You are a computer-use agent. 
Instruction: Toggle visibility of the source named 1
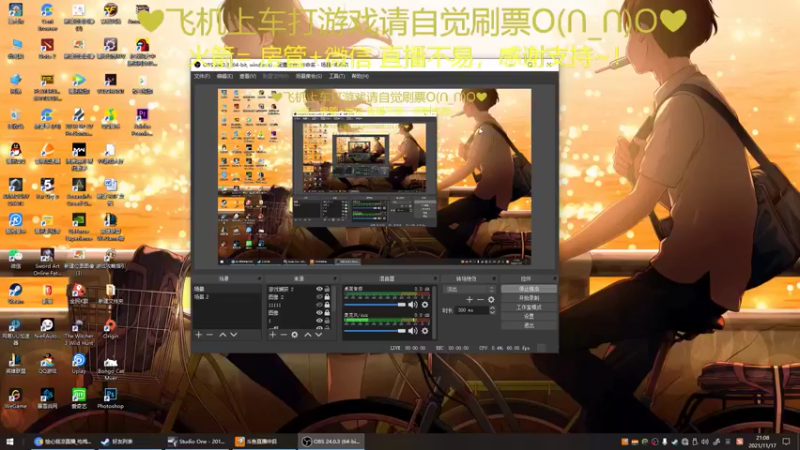click(319, 320)
